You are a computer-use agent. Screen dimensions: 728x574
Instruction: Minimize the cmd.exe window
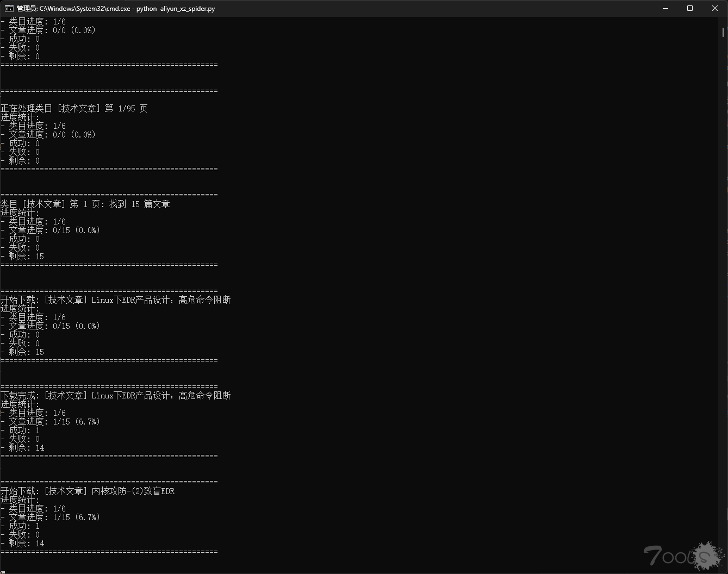(665, 8)
